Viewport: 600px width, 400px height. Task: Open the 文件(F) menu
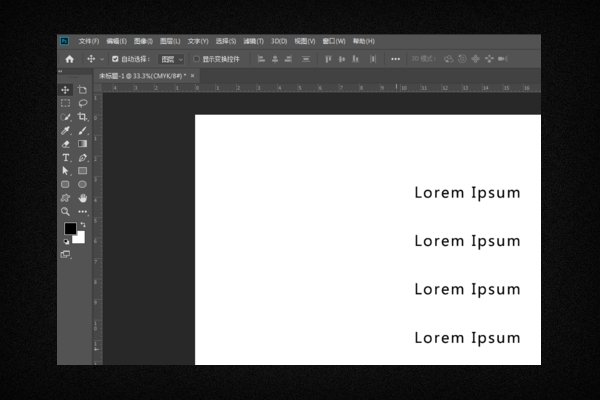pos(88,41)
